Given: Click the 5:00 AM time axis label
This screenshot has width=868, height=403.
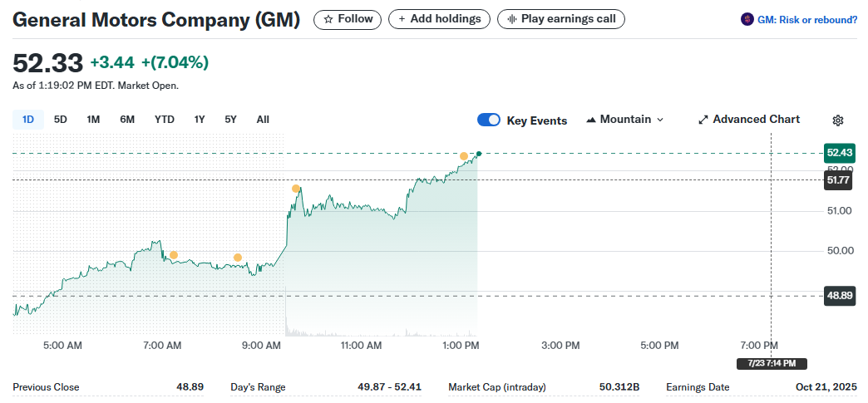Looking at the screenshot, I should (62, 346).
